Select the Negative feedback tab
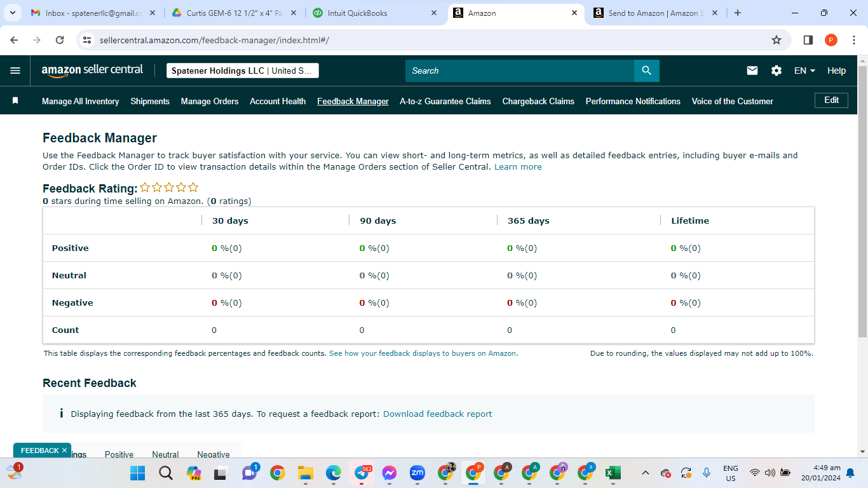 [214, 454]
